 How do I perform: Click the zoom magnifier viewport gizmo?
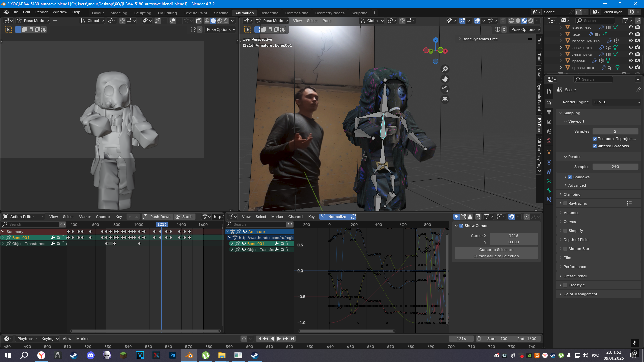(445, 69)
